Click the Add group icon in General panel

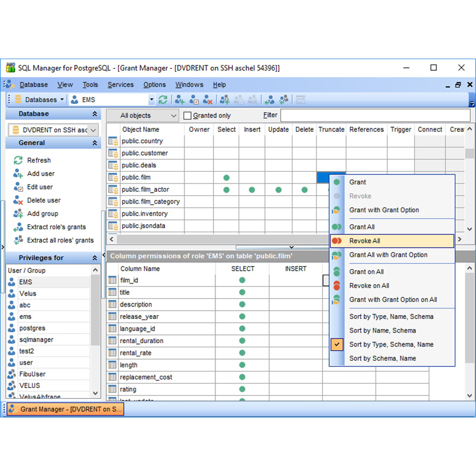(18, 214)
